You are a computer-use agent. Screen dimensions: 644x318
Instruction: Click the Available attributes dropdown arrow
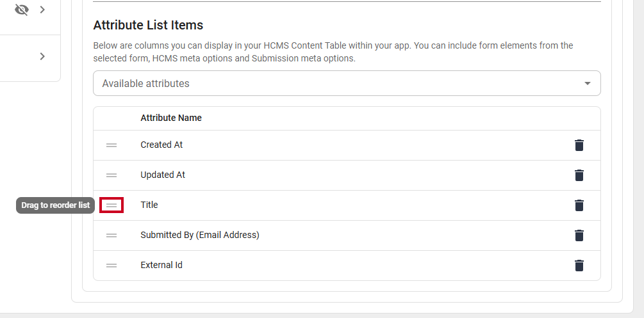[588, 84]
